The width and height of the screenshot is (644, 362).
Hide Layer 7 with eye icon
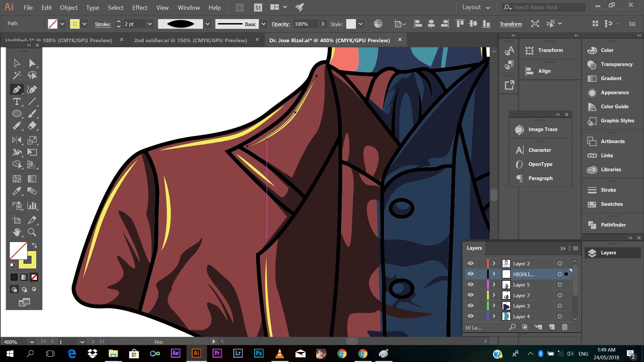click(x=471, y=295)
